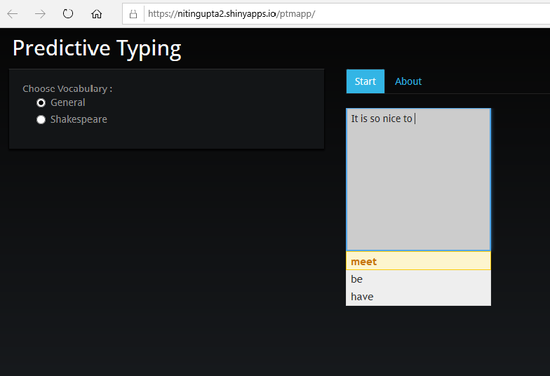Click the padlock icon in the address bar
The width and height of the screenshot is (550, 376).
click(x=133, y=14)
